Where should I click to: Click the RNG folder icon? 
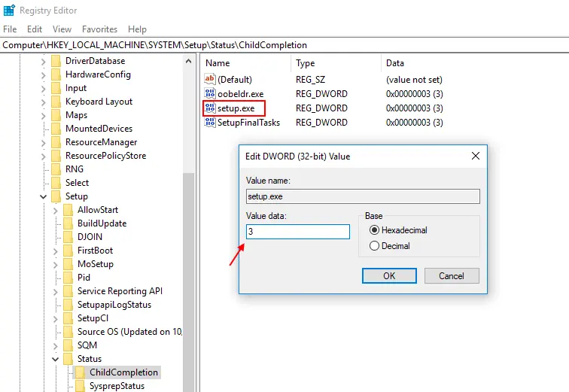point(56,169)
